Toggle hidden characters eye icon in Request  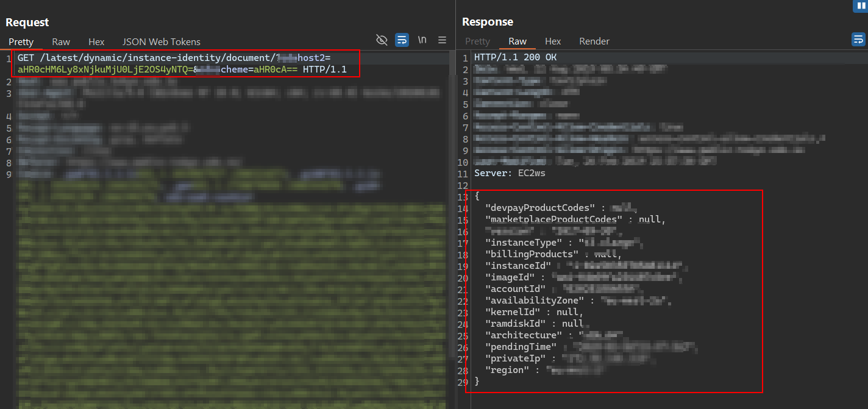coord(382,40)
